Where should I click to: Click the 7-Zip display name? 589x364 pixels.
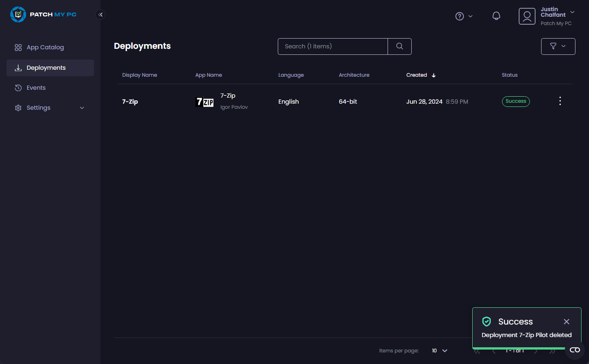[x=130, y=102]
